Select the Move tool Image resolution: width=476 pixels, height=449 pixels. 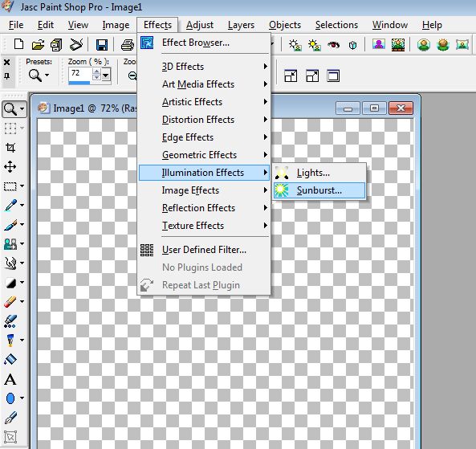click(x=10, y=167)
